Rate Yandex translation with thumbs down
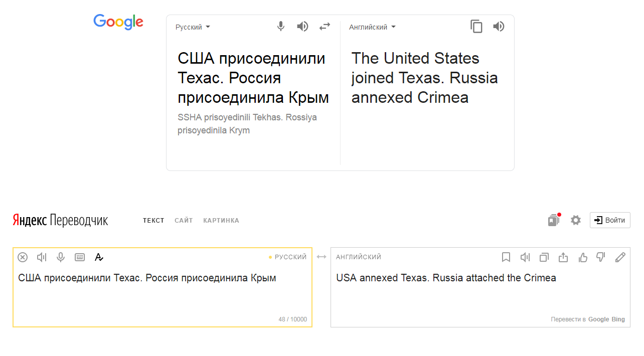The width and height of the screenshot is (644, 356). point(601,257)
